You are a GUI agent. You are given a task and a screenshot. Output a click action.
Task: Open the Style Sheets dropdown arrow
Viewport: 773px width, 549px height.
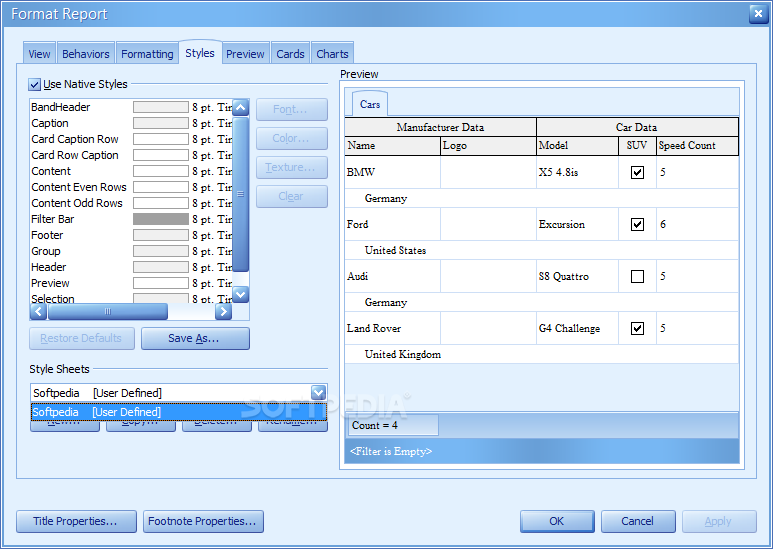tap(318, 393)
